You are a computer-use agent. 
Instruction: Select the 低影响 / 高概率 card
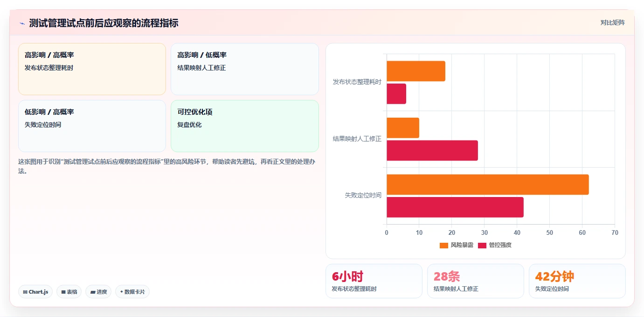click(92, 126)
